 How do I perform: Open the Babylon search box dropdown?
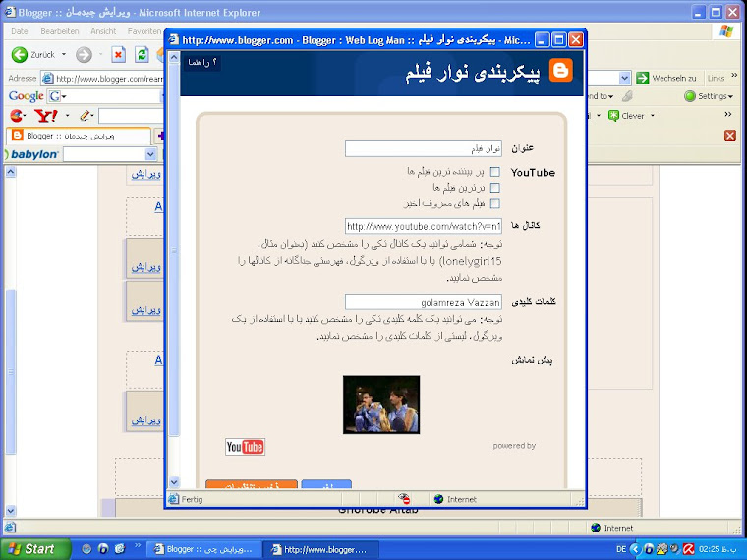pos(150,154)
